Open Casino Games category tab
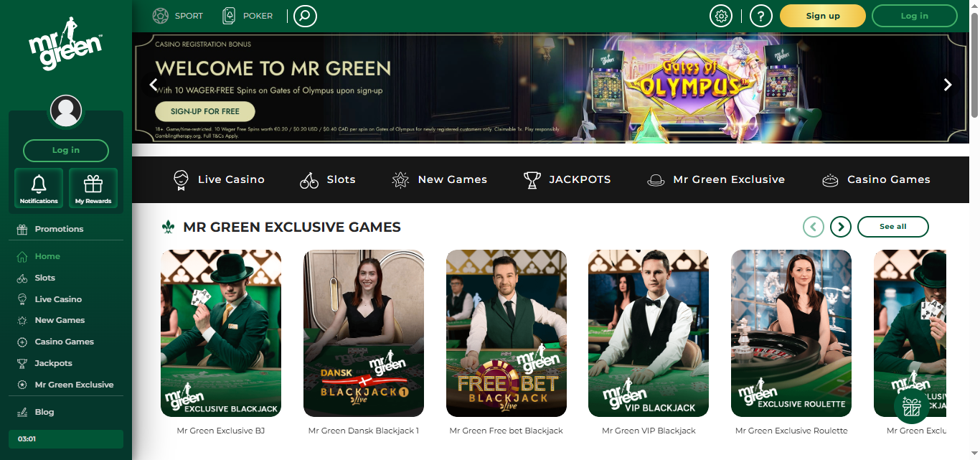This screenshot has height=460, width=980. [x=876, y=179]
